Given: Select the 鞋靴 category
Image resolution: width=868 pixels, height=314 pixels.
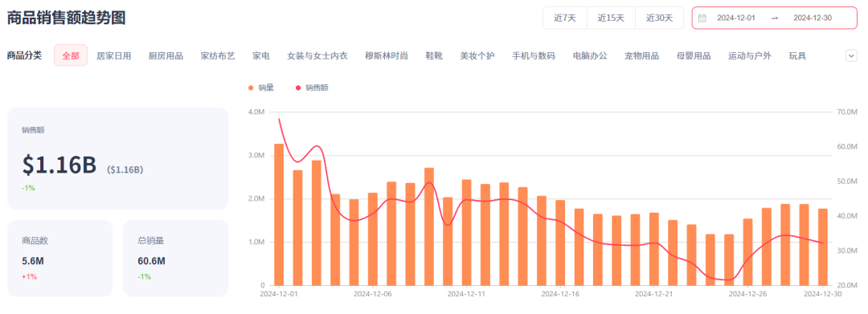Looking at the screenshot, I should click(434, 55).
